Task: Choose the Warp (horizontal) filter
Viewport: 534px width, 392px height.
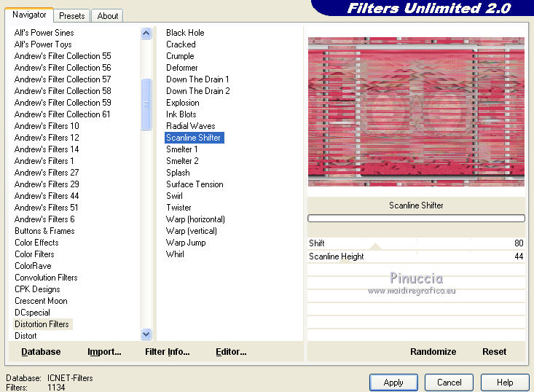Action: (195, 219)
